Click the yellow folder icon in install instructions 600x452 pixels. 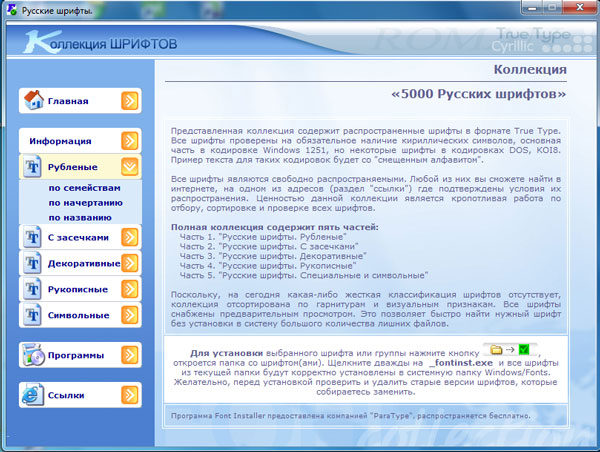click(x=496, y=349)
